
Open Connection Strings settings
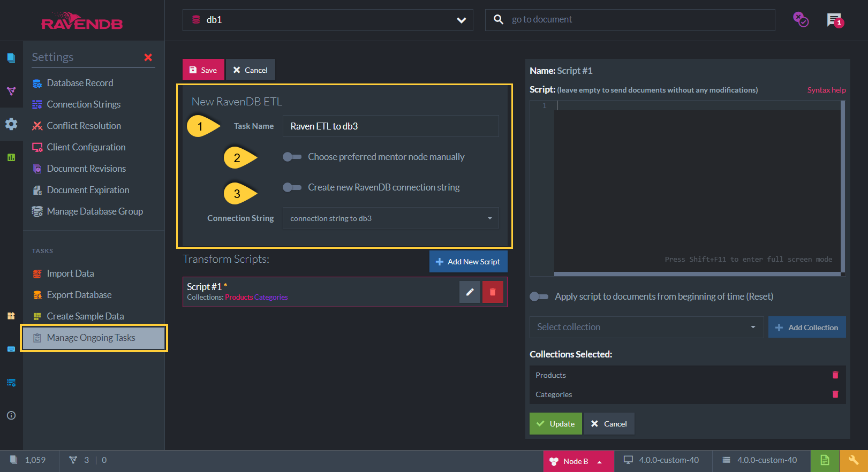coord(84,104)
